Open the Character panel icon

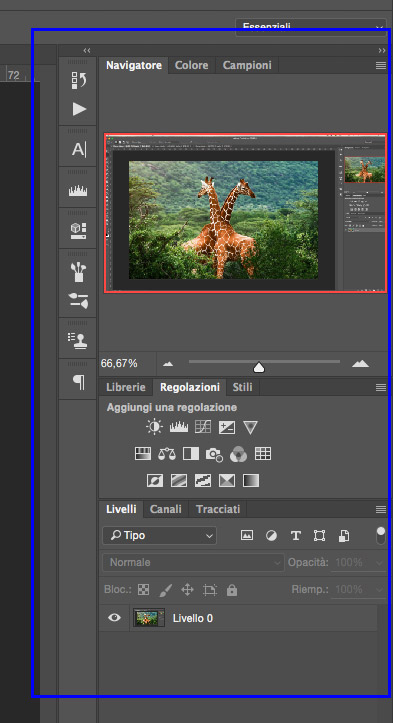tap(79, 150)
